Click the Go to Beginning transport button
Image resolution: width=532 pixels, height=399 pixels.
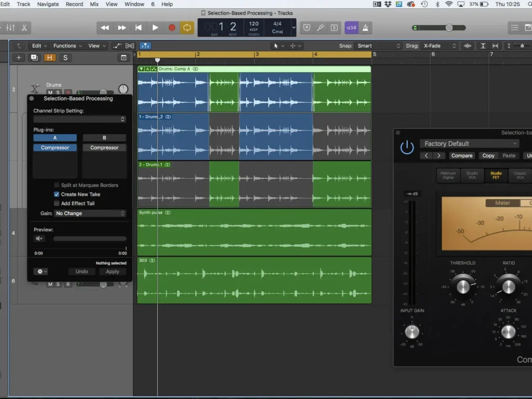pos(139,28)
